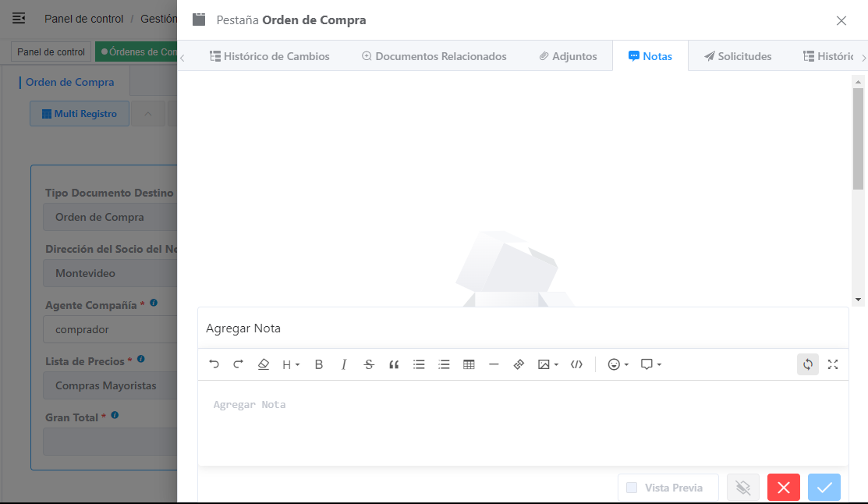
Task: Open the emoji picker dropdown
Action: pos(618,364)
